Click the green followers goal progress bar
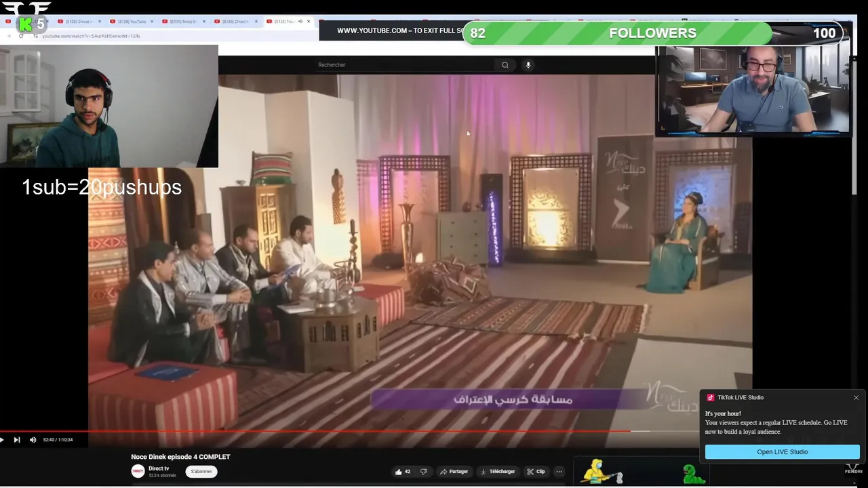 pos(617,33)
